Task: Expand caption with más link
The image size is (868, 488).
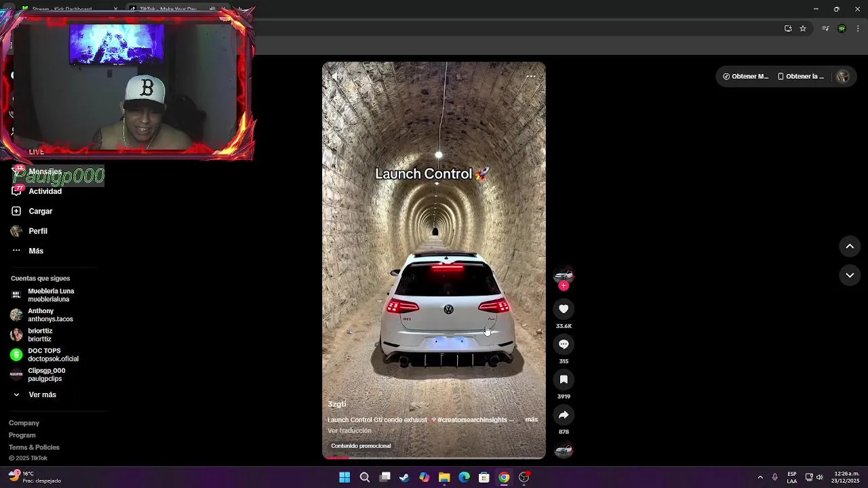Action: [x=532, y=420]
